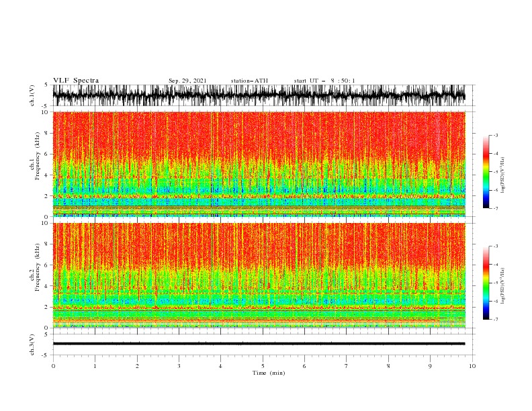Click the "-3" tick on ch.1 colorbar

pyautogui.click(x=496, y=135)
